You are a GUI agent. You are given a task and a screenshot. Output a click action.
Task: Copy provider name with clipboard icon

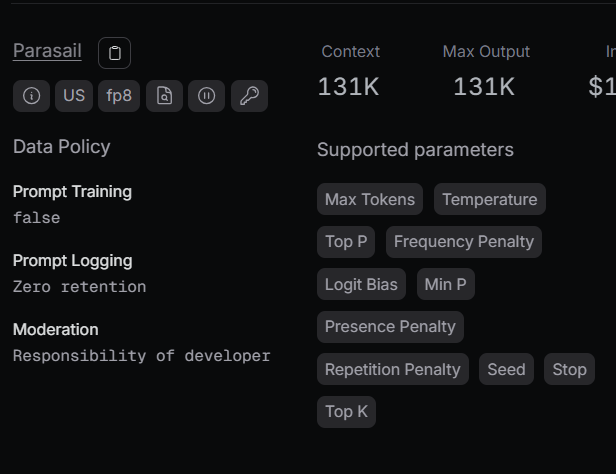(x=114, y=53)
